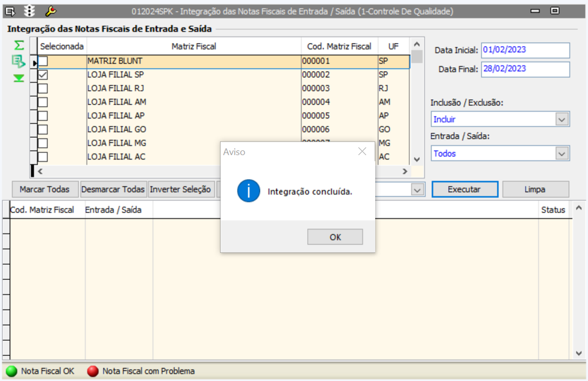Click the yellow wrench icon in title bar

click(x=51, y=10)
